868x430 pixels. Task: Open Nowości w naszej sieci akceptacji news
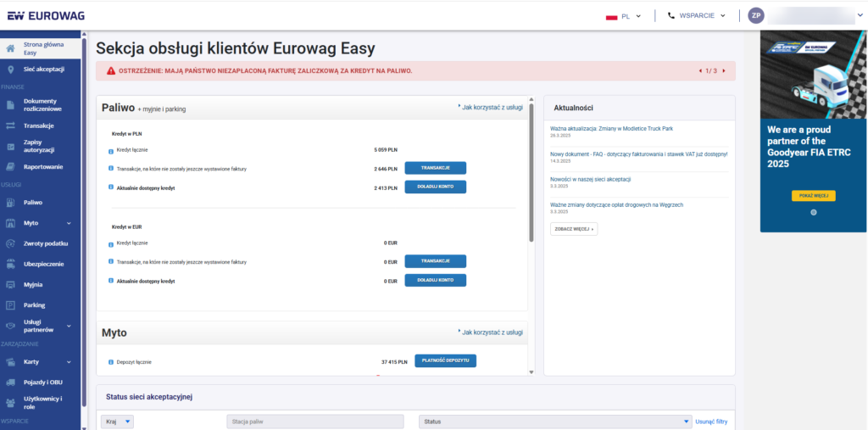[x=591, y=180]
